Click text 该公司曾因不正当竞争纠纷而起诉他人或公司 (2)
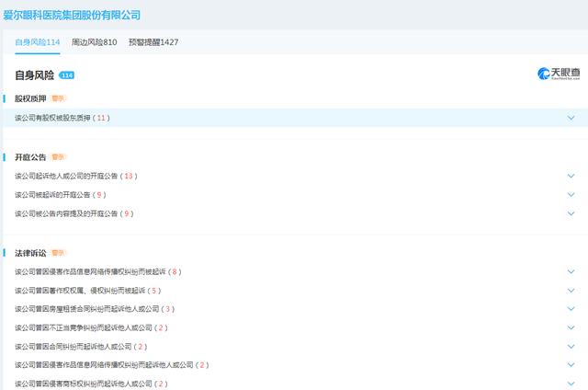This screenshot has height=390, width=588. point(91,327)
